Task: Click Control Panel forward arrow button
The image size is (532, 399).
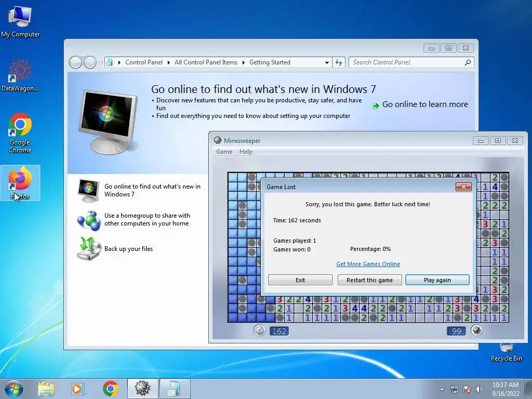Action: tap(90, 62)
